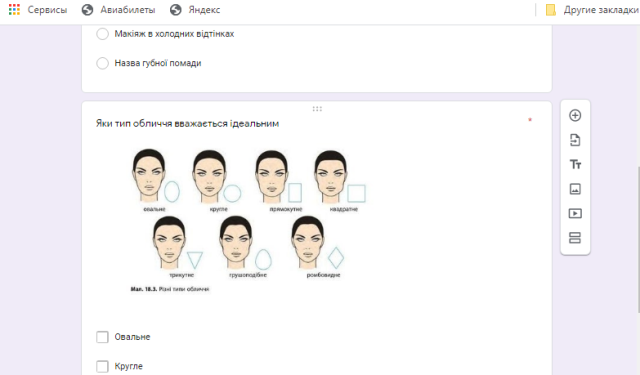Add a video from the sidebar
640x375 pixels.
575,213
